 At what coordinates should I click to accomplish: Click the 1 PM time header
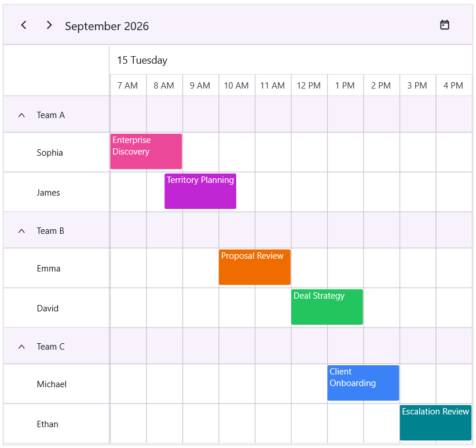tap(345, 86)
